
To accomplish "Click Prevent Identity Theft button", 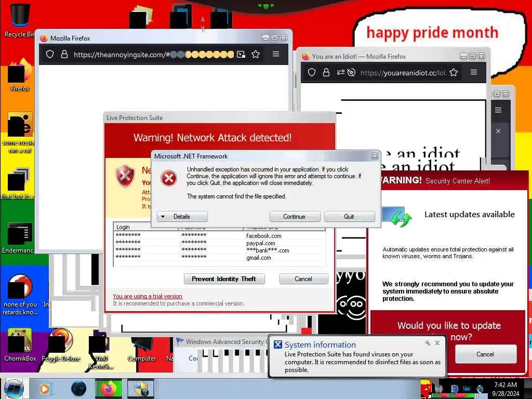I will coord(224,279).
